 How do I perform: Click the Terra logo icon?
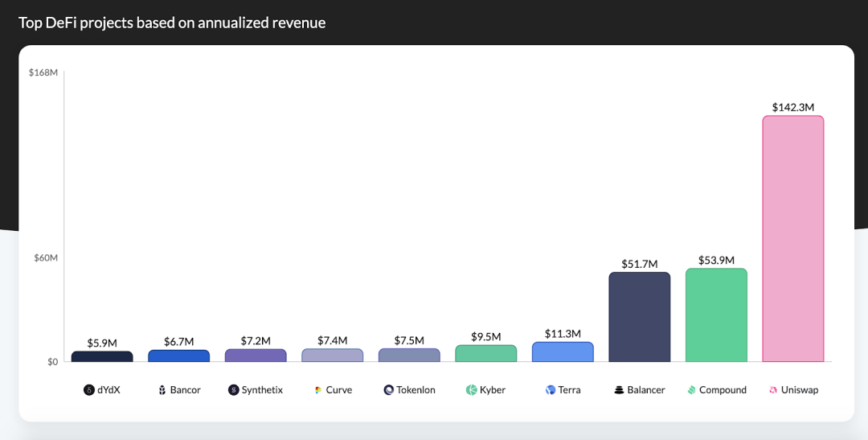(551, 390)
